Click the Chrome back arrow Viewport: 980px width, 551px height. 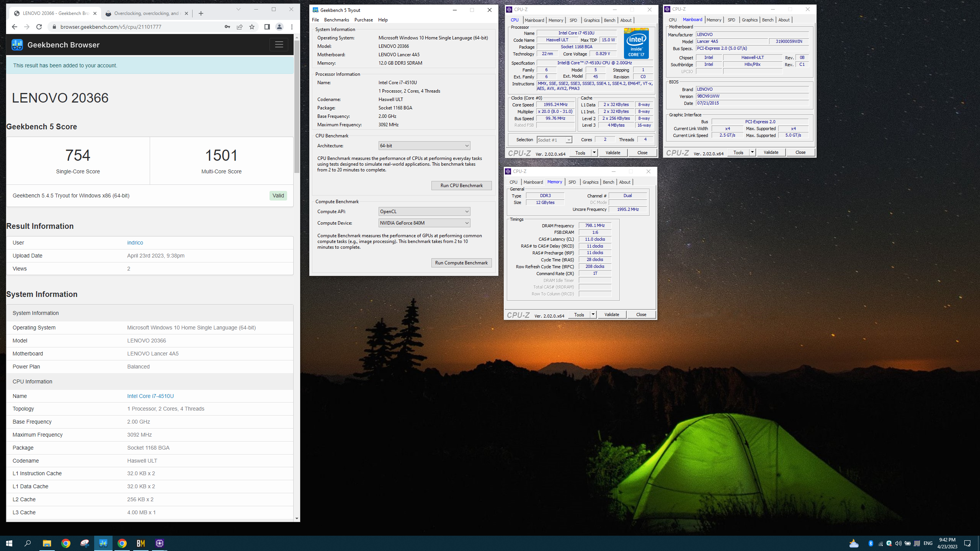coord(14,27)
